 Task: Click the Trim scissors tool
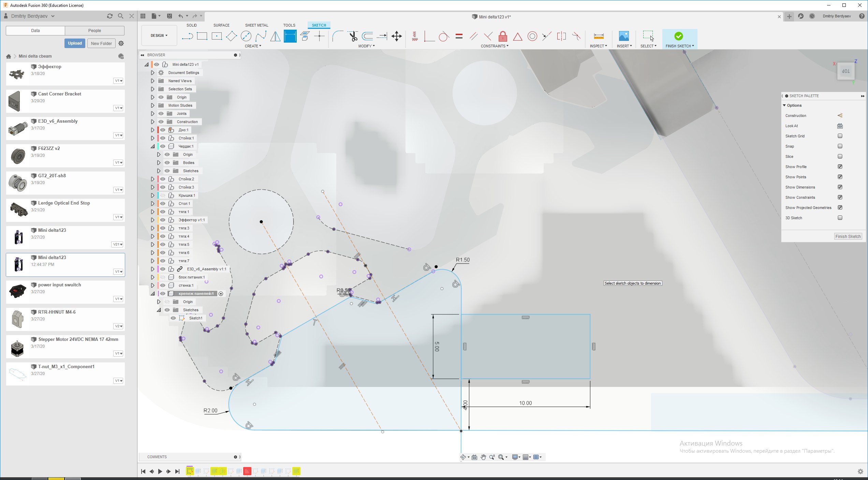pyautogui.click(x=353, y=36)
